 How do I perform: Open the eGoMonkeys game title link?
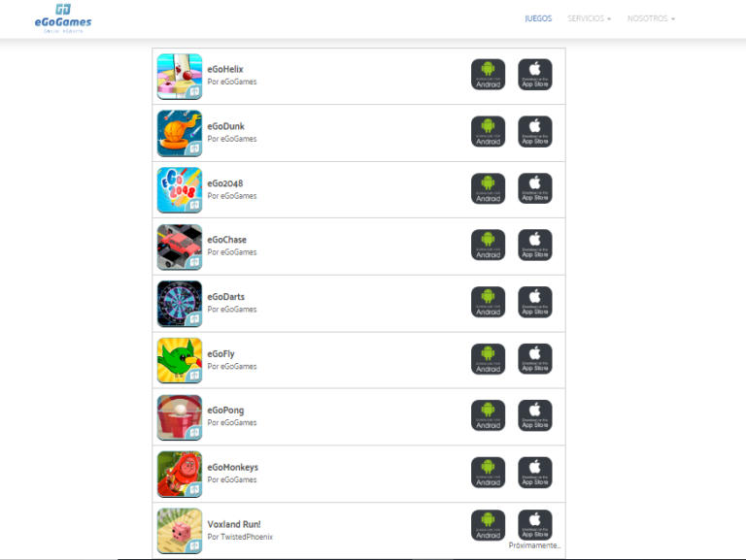click(233, 467)
